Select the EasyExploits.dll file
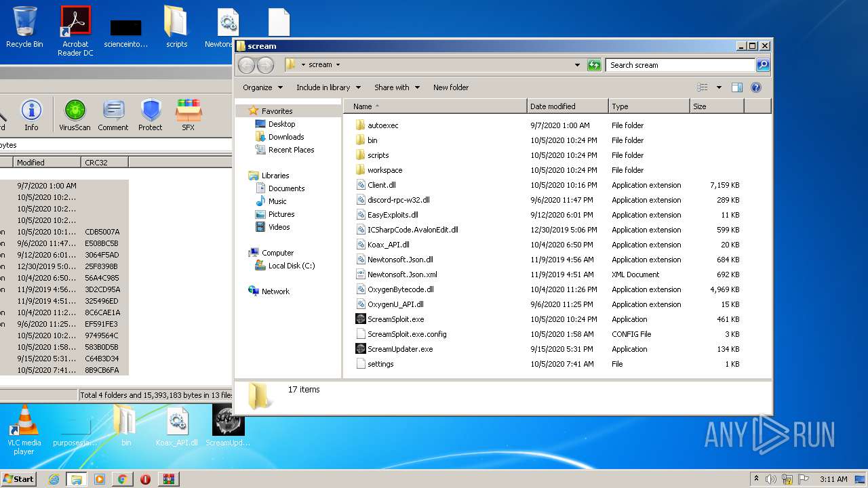The height and width of the screenshot is (488, 868). pyautogui.click(x=393, y=215)
